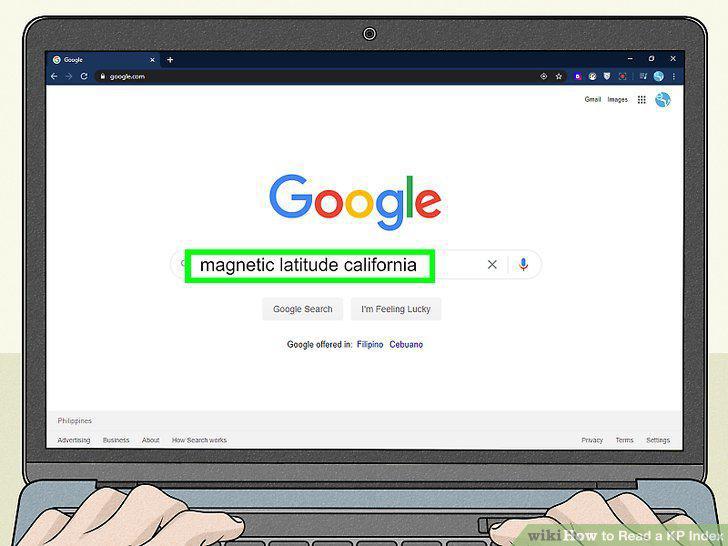Screen dimensions: 728x546
Task: Open the Advertising footer link
Action: [74, 440]
